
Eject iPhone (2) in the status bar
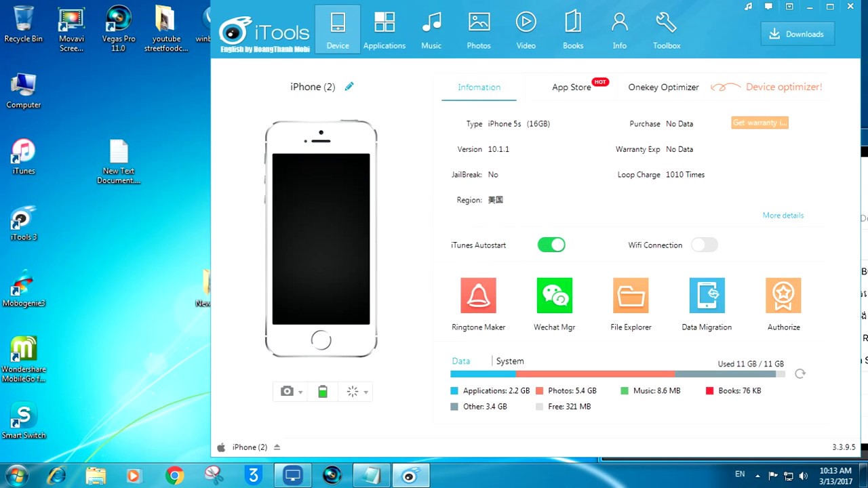[x=277, y=447]
